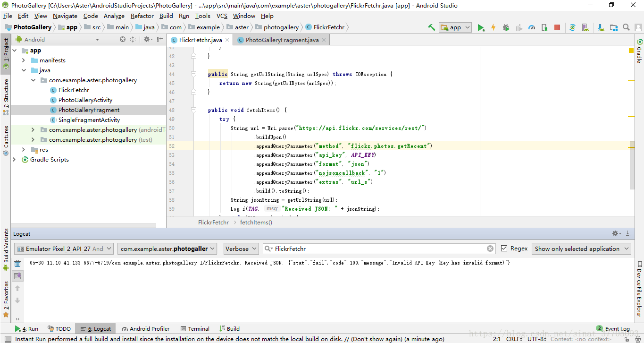
Task: Click the Search Everywhere magnifier icon
Action: pyautogui.click(x=626, y=27)
